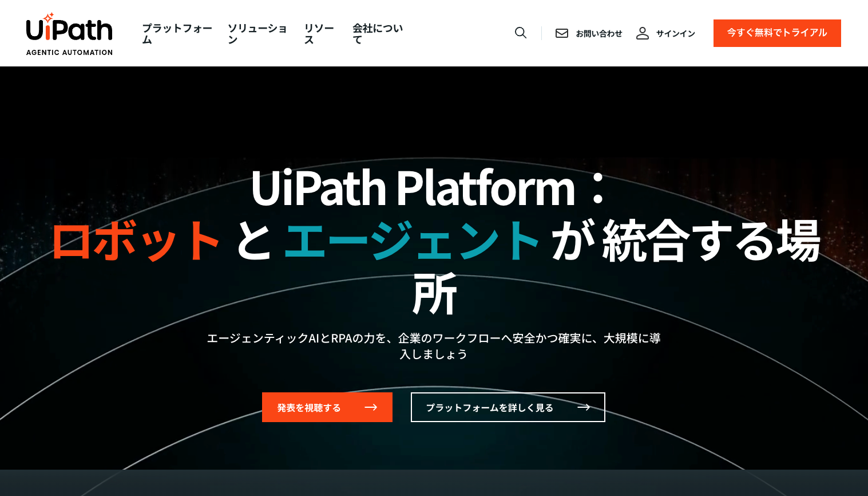Open the search magnifier icon
868x496 pixels.
coord(521,33)
